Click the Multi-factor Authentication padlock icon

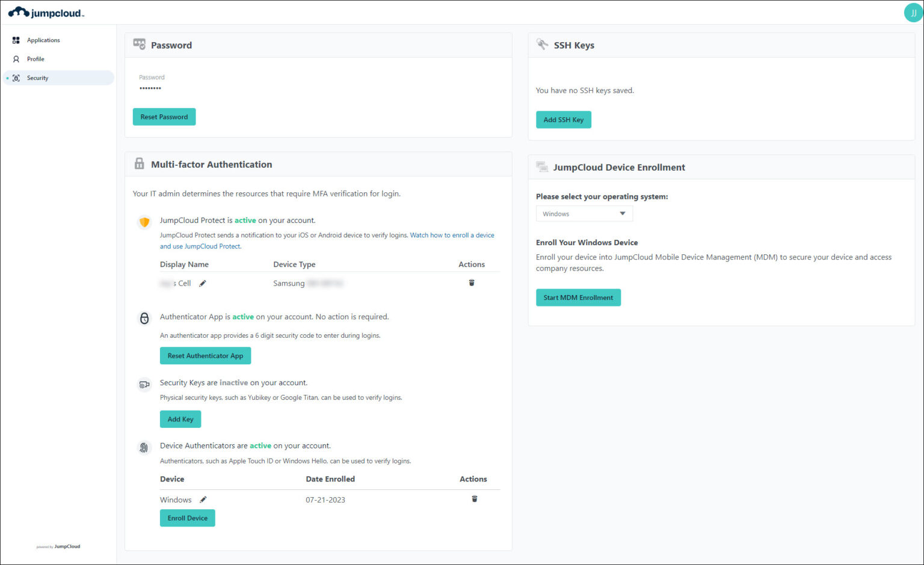[x=139, y=163]
